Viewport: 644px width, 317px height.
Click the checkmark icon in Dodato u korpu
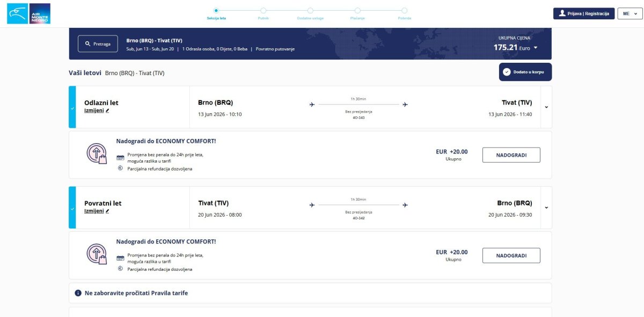click(507, 72)
